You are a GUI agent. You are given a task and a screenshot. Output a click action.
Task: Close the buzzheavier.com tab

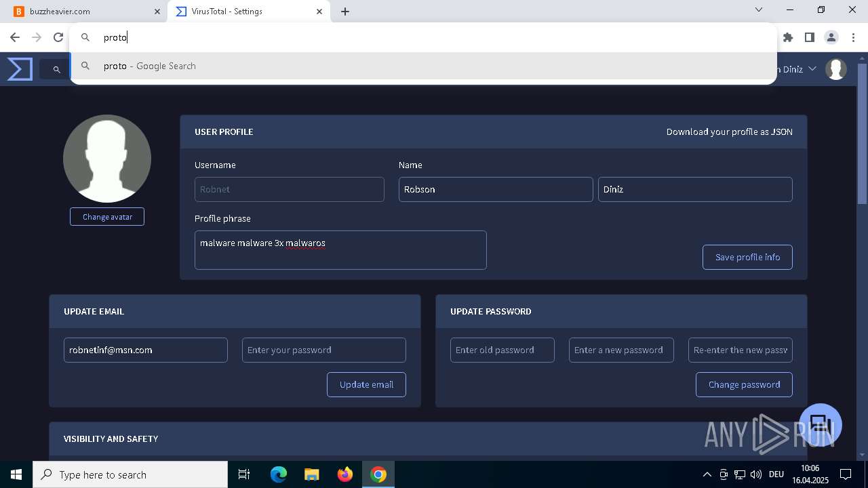[157, 12]
